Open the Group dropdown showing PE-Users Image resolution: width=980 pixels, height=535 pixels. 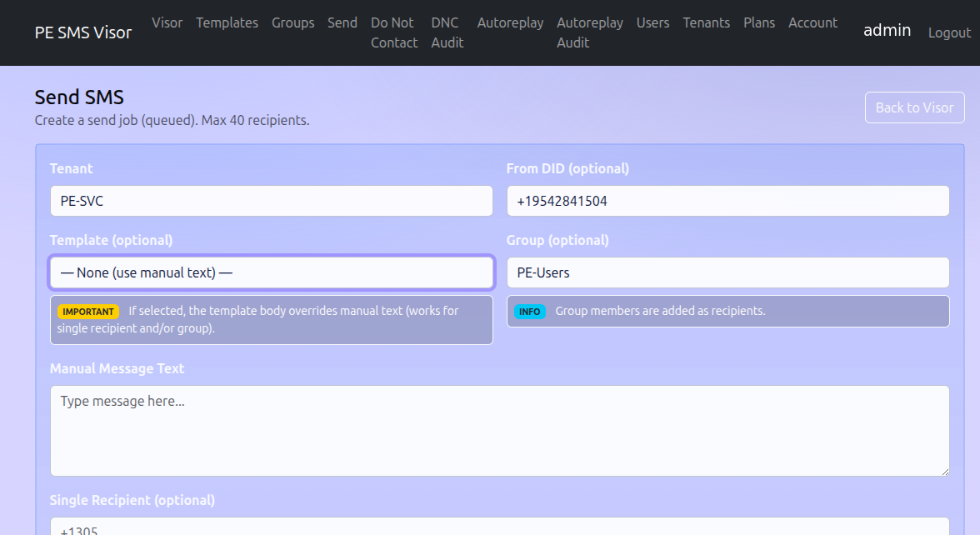coord(727,272)
